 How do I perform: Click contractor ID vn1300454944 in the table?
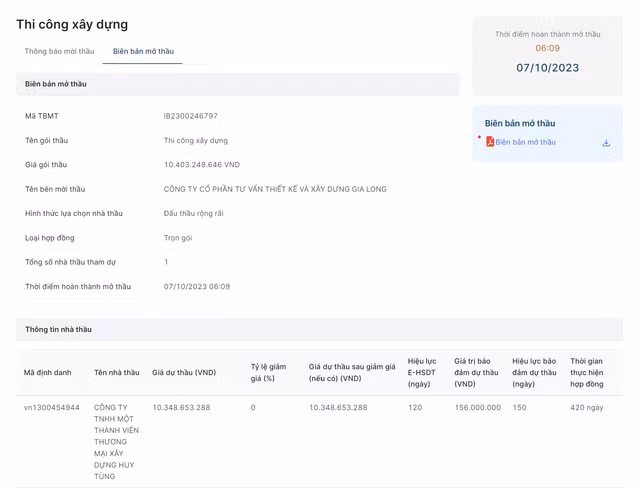coord(52,408)
